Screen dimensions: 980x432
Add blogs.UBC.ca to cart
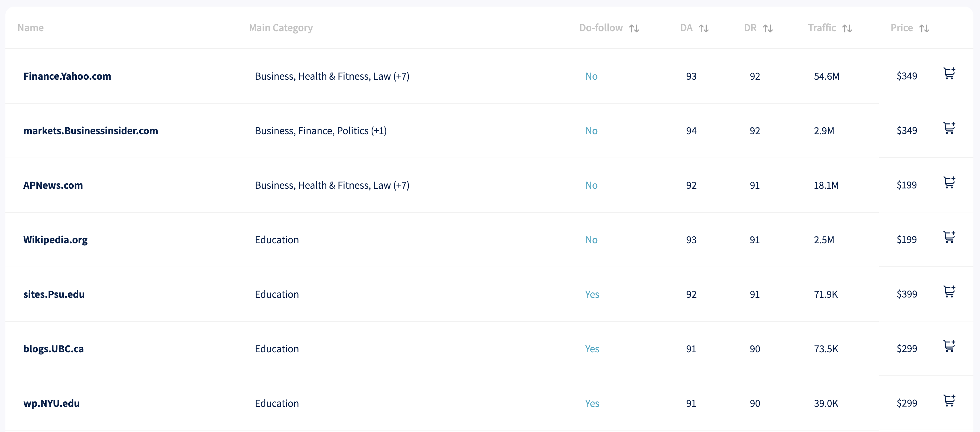[x=949, y=346]
